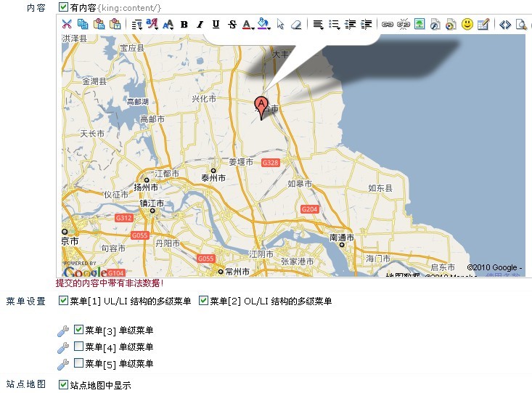Click the Cut scissors icon
The width and height of the screenshot is (532, 393).
pos(67,24)
